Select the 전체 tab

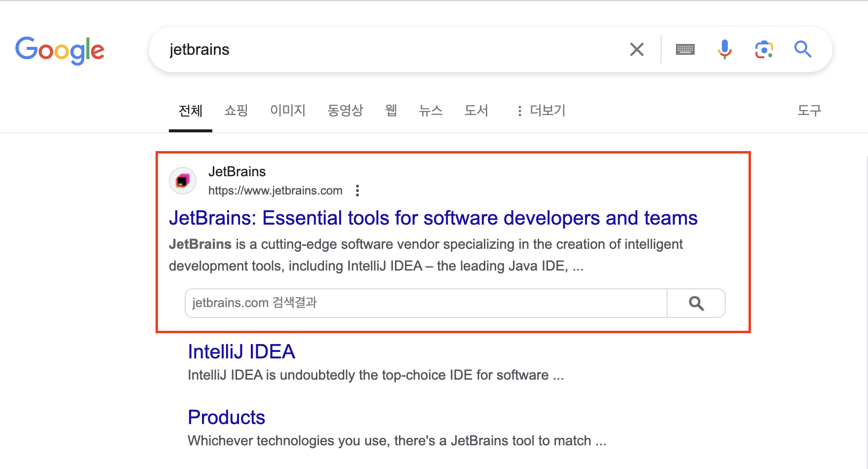[191, 111]
